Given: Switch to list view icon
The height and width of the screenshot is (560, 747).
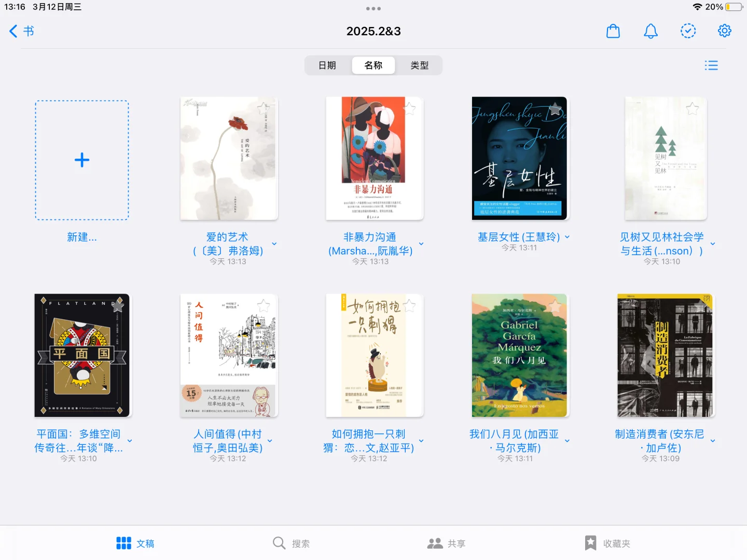Looking at the screenshot, I should (x=711, y=65).
